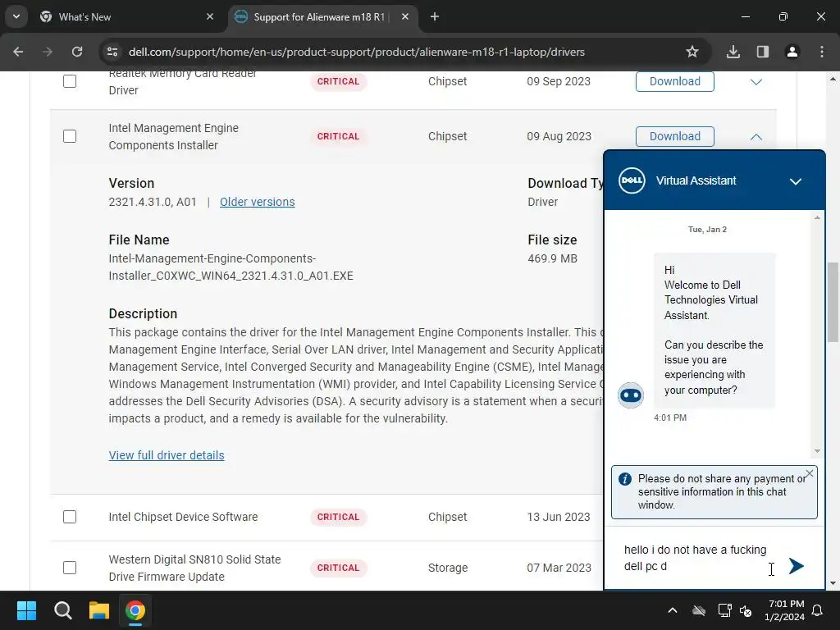The width and height of the screenshot is (840, 630).
Task: Collapse the Intel Management Engine row
Action: [756, 137]
